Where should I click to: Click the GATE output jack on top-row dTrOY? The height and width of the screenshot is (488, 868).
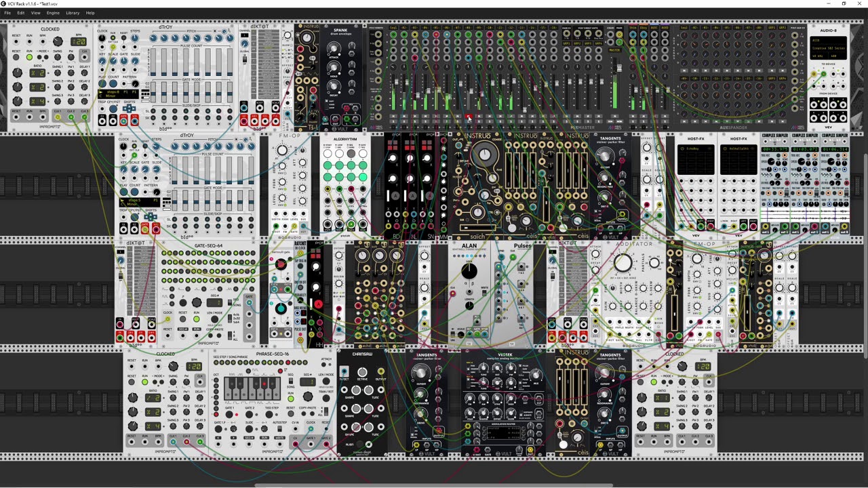point(123,121)
